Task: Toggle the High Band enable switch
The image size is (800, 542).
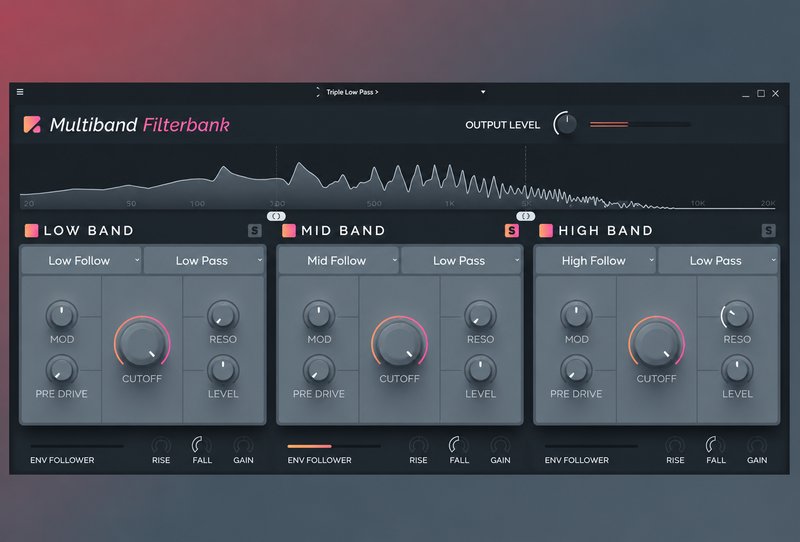Action: pyautogui.click(x=546, y=231)
